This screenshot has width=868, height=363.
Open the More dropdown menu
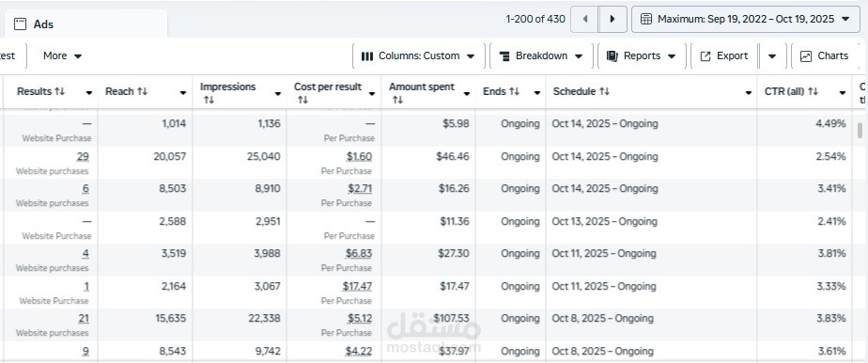click(x=62, y=56)
